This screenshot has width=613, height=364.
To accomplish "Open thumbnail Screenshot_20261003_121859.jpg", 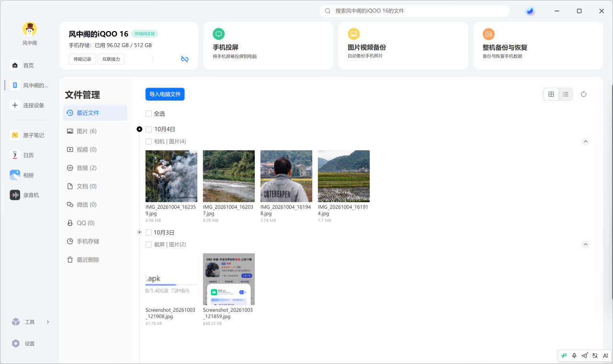I will coord(229,279).
